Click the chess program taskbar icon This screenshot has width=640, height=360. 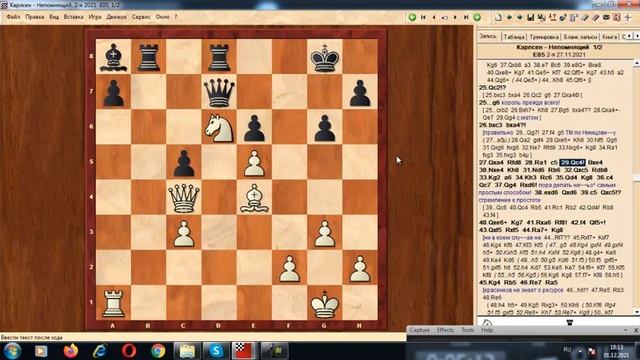click(243, 351)
